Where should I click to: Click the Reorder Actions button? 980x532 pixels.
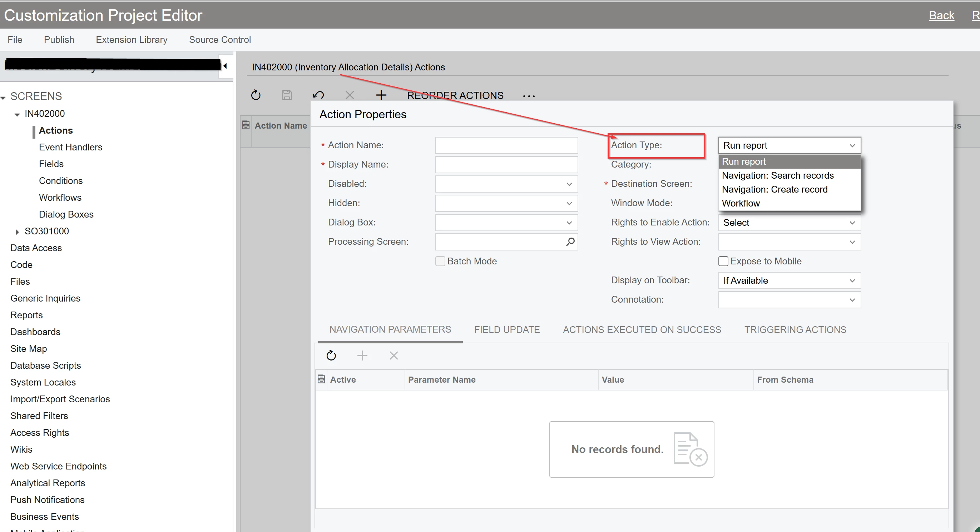coord(455,95)
